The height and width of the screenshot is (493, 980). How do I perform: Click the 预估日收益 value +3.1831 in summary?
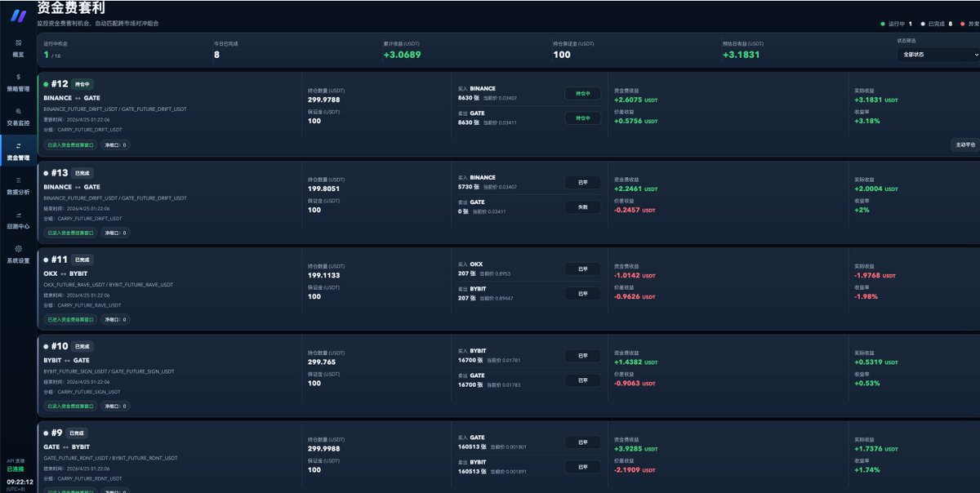click(742, 55)
